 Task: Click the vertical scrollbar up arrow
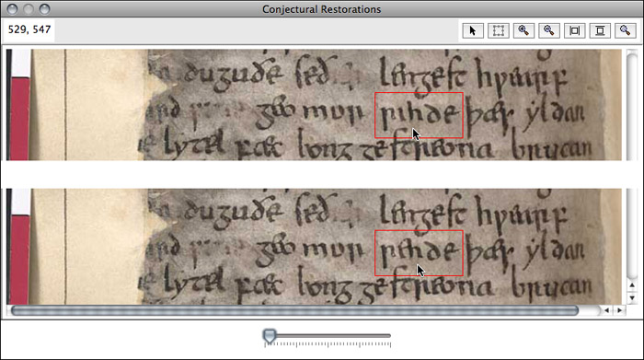(x=632, y=285)
